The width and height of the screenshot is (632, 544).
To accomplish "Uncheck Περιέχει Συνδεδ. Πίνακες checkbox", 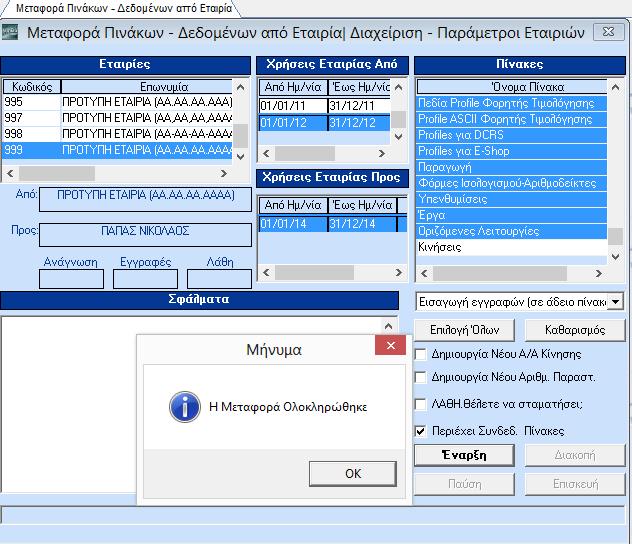I will pyautogui.click(x=420, y=431).
